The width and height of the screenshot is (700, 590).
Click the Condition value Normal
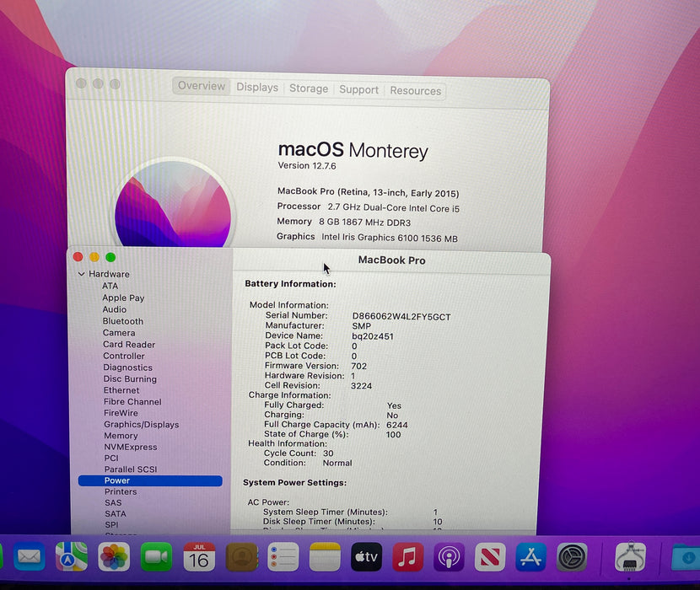click(337, 463)
